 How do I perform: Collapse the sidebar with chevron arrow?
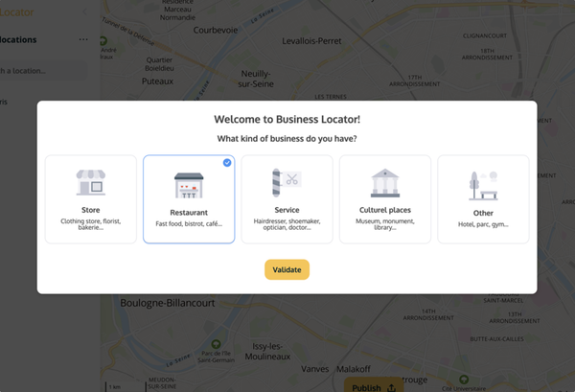(84, 12)
